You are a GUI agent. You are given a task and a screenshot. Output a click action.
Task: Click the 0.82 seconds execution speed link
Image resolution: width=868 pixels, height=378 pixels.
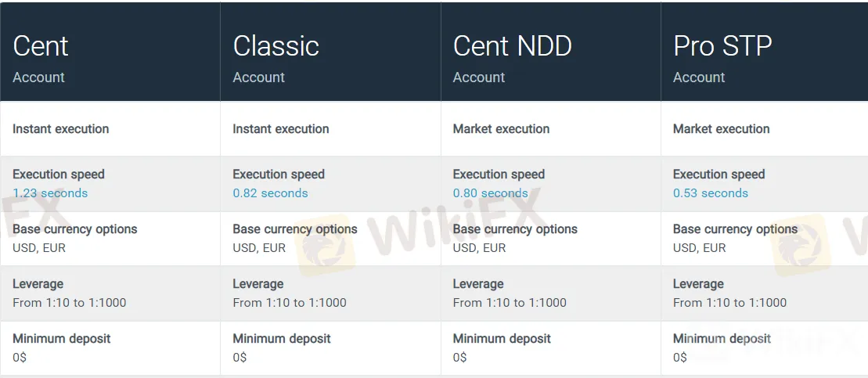(x=270, y=193)
